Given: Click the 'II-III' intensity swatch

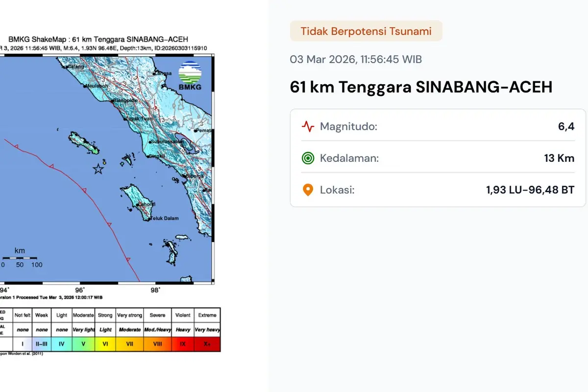Looking at the screenshot, I should point(42,344).
